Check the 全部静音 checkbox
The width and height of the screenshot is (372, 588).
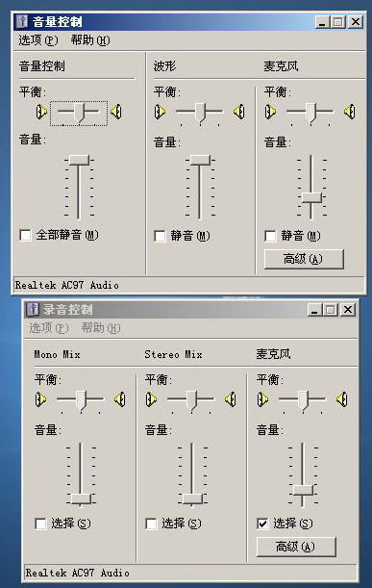point(25,235)
